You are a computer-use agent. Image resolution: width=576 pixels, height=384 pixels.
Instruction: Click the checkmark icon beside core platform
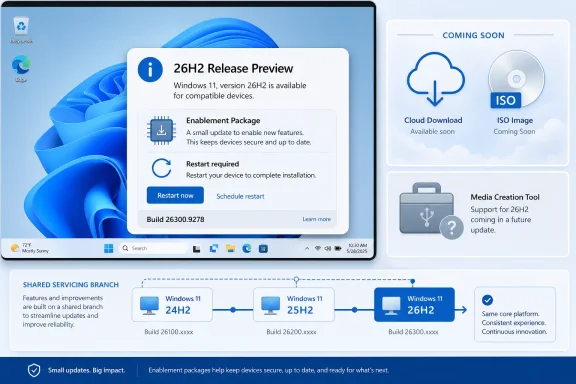pyautogui.click(x=487, y=300)
